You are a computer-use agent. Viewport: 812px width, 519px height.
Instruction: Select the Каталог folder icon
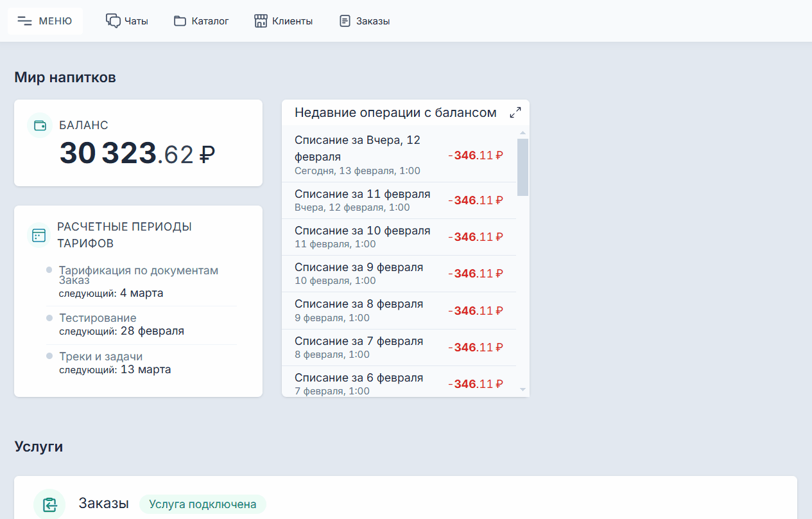[x=178, y=20]
